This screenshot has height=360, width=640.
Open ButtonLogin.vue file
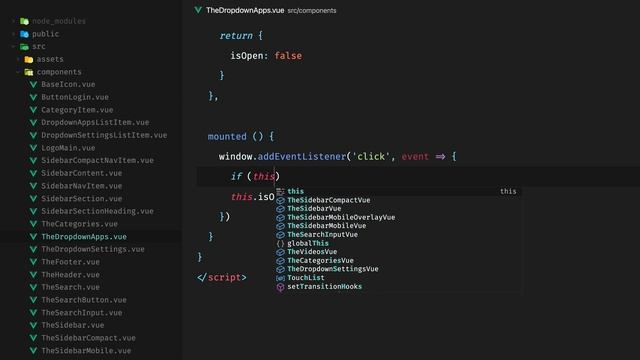point(75,97)
